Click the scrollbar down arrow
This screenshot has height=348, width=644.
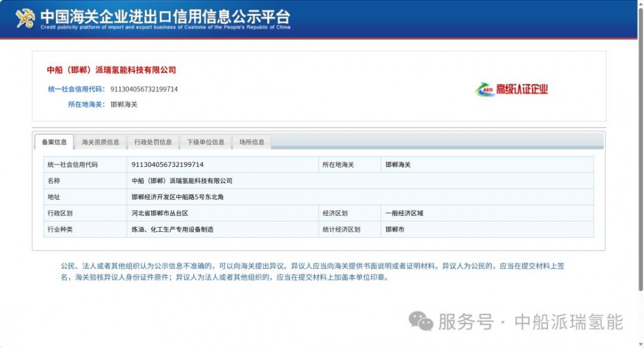pyautogui.click(x=639, y=343)
